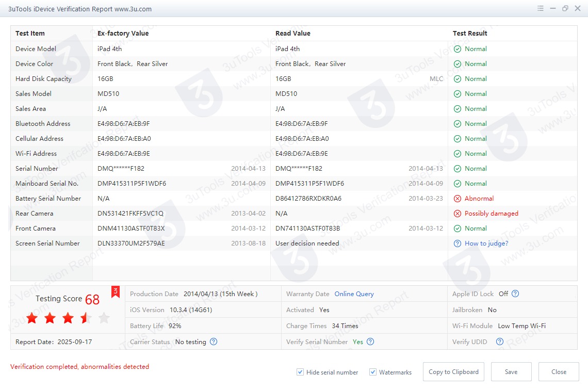The width and height of the screenshot is (588, 390).
Task: Restore the Verification Report window size
Action: click(565, 8)
